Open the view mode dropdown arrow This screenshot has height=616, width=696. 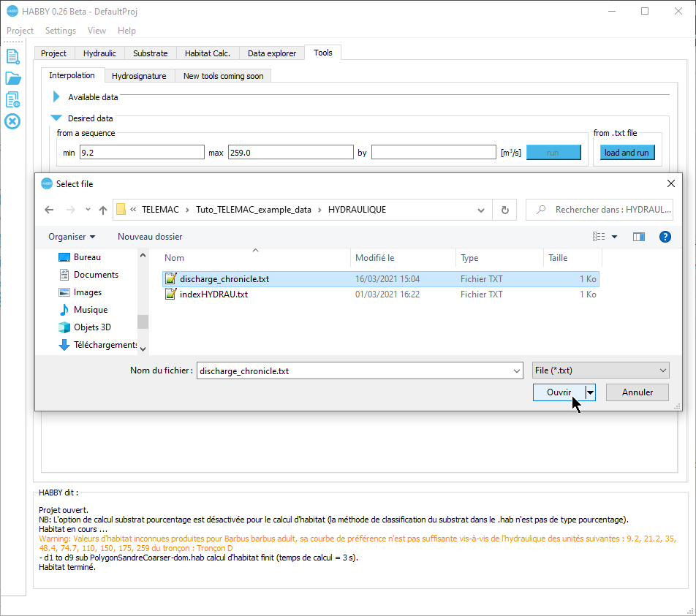[614, 237]
